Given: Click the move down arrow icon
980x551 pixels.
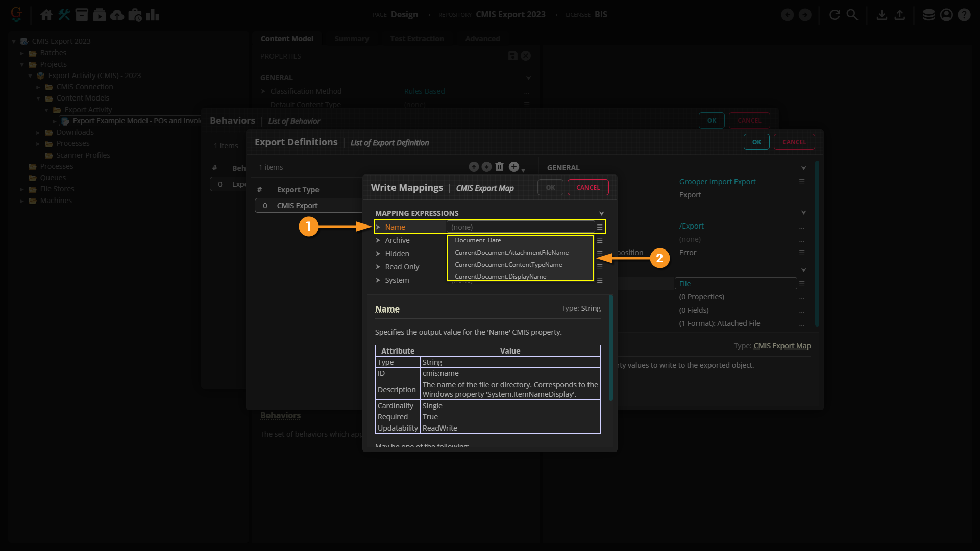Looking at the screenshot, I should (x=486, y=167).
